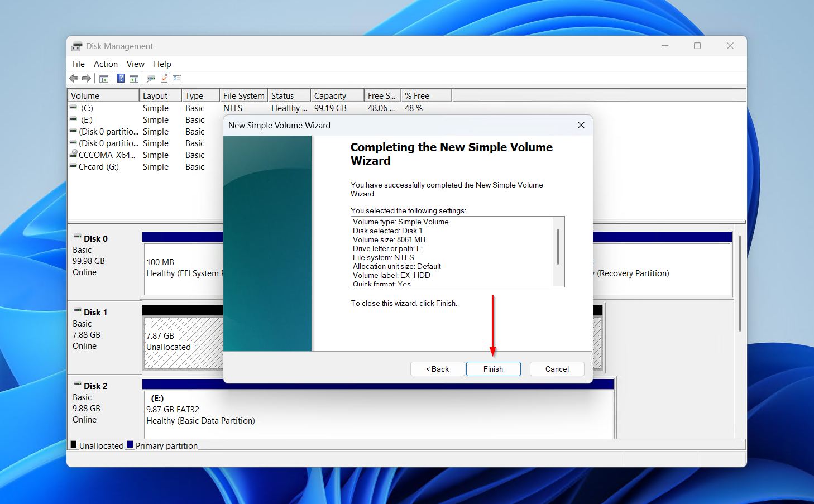Toggle the Show/Hide Action Pane toolbar icon
Image resolution: width=814 pixels, height=504 pixels.
coord(134,79)
